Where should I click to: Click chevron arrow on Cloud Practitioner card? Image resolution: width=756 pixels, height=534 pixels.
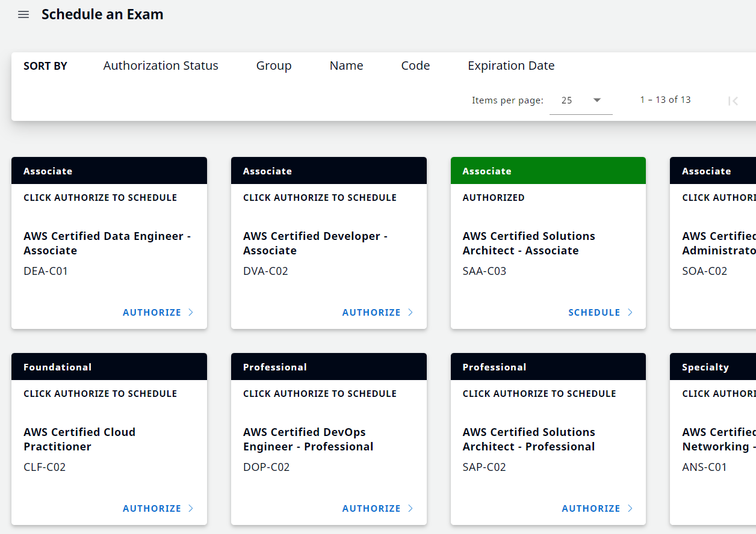click(x=191, y=508)
